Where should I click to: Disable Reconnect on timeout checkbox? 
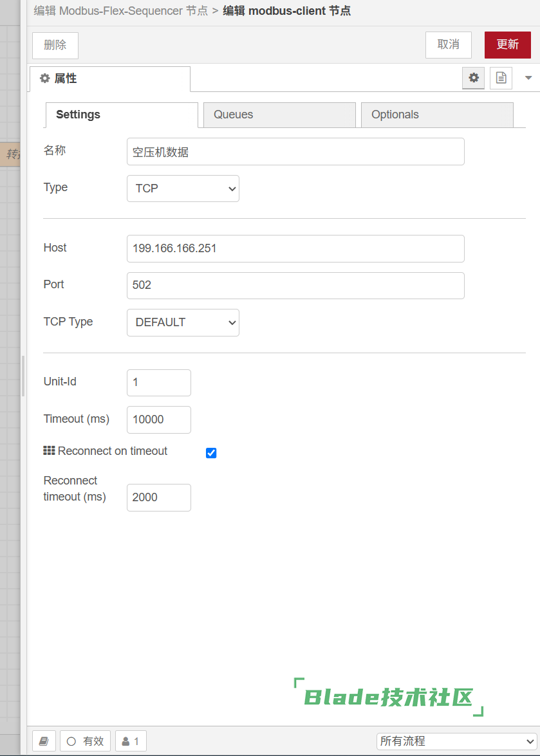tap(211, 453)
